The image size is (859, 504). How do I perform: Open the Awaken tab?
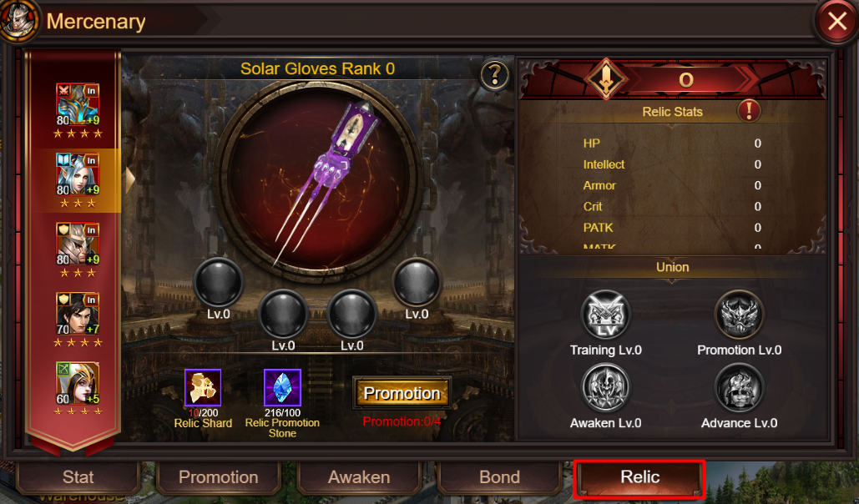point(359,477)
